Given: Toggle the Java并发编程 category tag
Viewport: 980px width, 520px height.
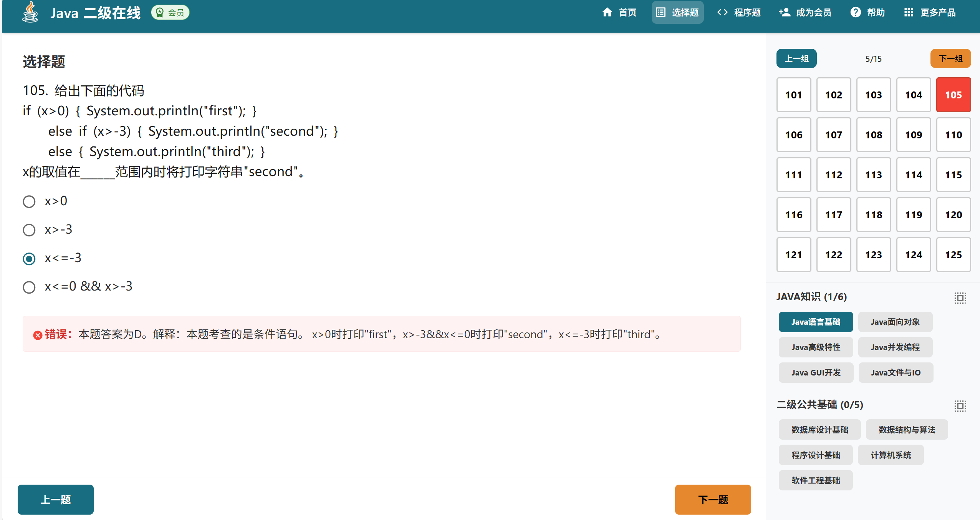Looking at the screenshot, I should [x=895, y=347].
